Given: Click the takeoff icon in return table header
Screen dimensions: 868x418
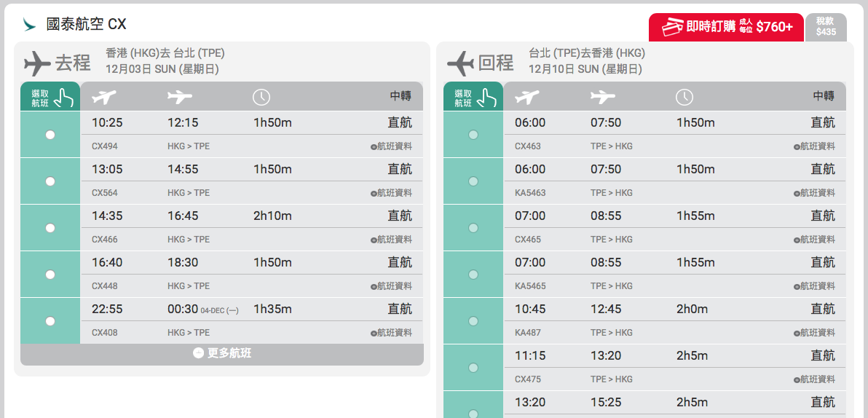Looking at the screenshot, I should point(527,98).
